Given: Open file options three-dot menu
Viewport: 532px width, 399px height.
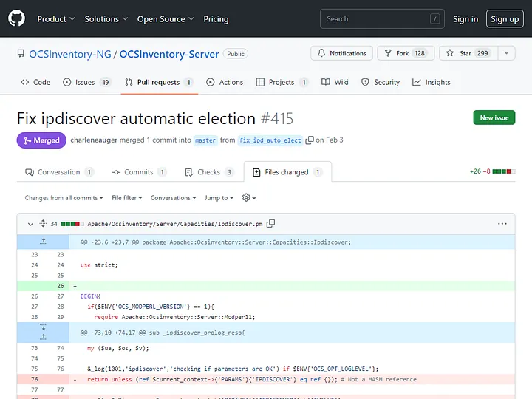Looking at the screenshot, I should point(502,224).
